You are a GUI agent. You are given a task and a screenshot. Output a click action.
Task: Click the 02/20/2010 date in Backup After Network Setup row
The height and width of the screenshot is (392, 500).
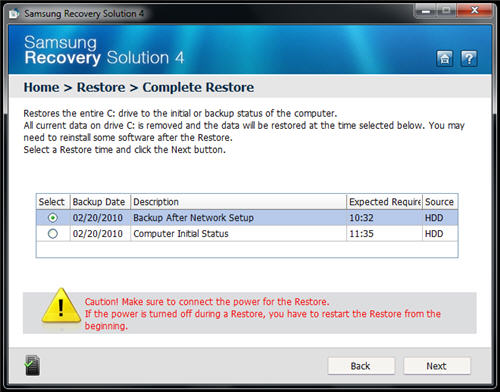[98, 218]
